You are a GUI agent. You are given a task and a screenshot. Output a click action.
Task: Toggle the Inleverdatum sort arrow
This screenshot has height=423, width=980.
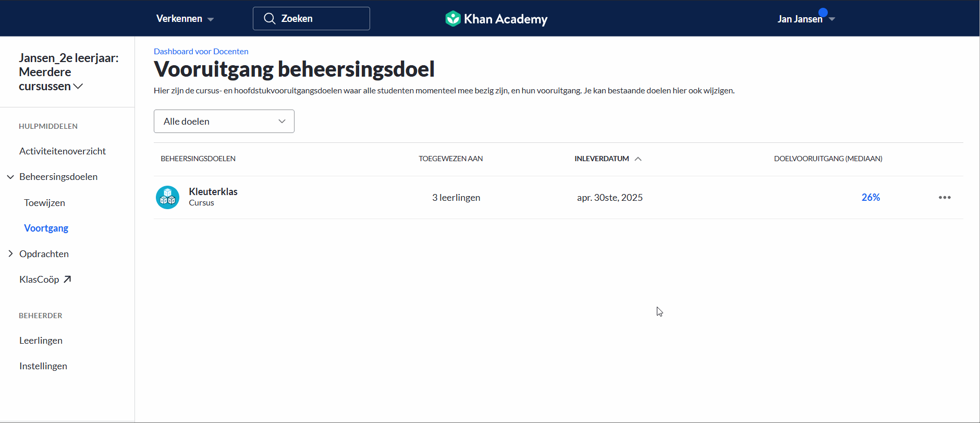click(x=638, y=159)
